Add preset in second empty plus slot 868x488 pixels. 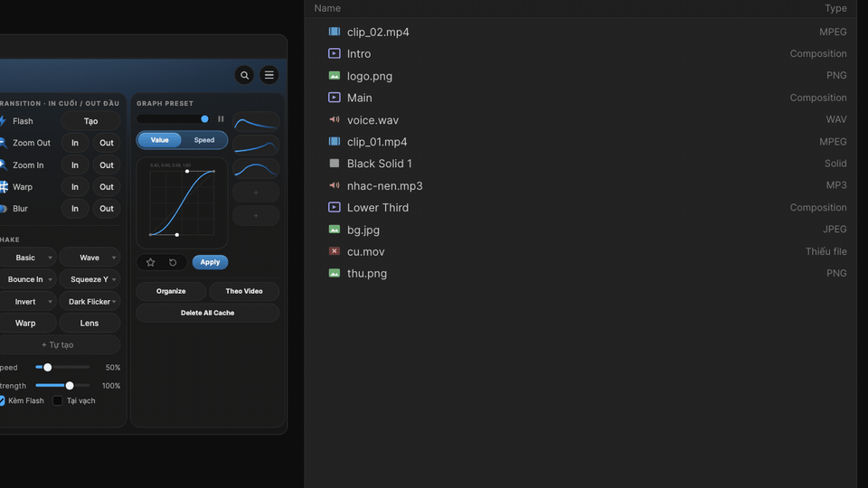[256, 216]
